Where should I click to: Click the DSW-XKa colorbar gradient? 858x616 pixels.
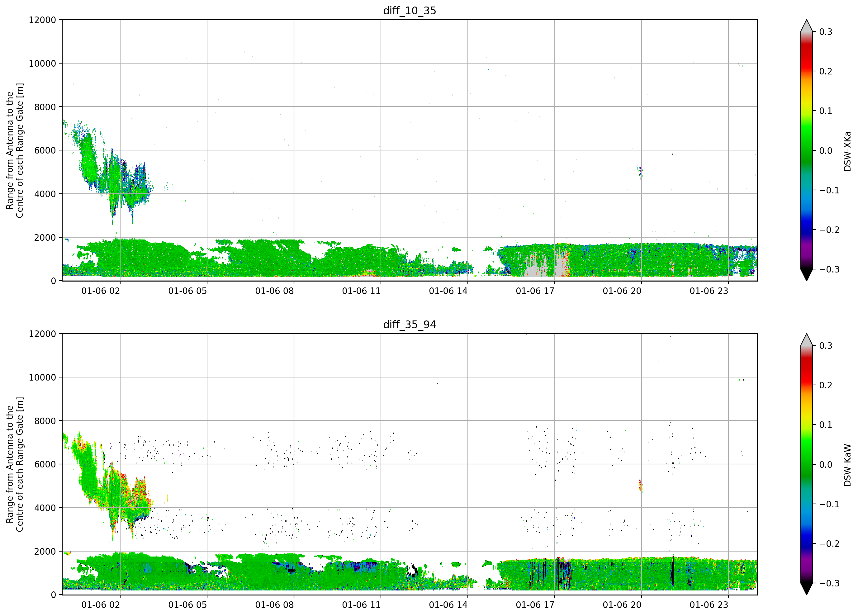(x=807, y=150)
